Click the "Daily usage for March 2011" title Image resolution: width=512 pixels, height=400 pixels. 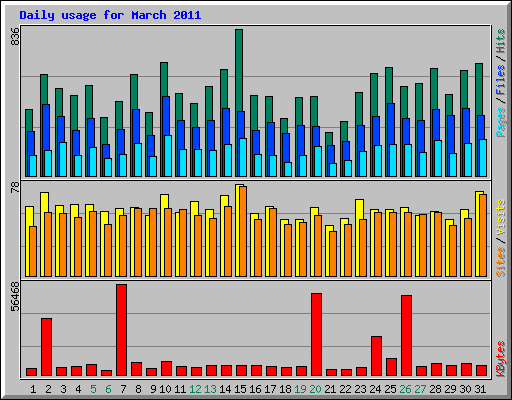110,15
